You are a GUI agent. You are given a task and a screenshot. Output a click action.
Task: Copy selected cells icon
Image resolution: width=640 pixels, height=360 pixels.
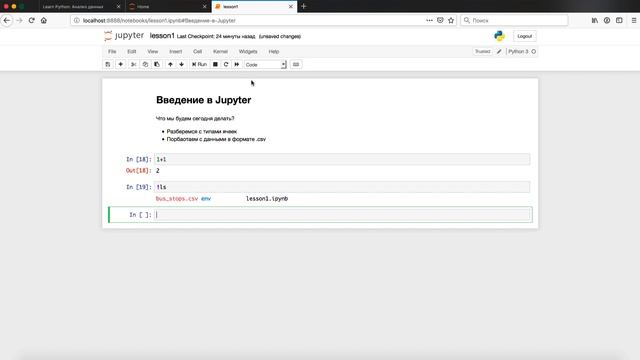coord(145,64)
